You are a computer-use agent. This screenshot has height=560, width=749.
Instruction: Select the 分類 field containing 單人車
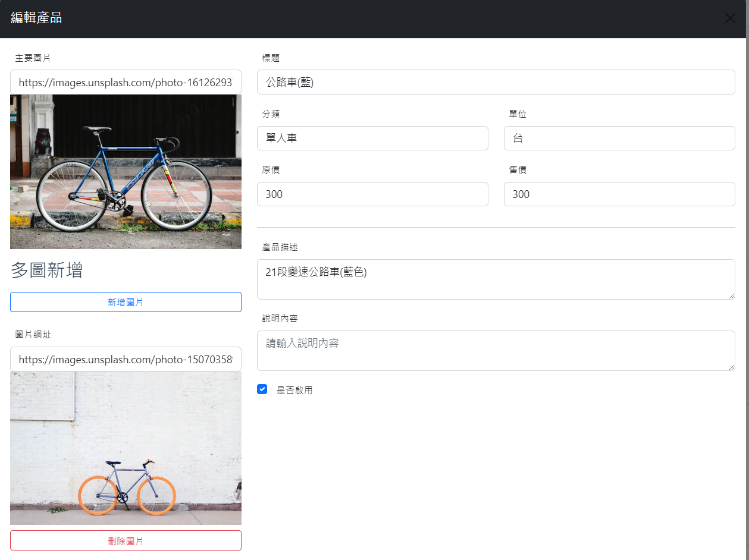(x=372, y=138)
